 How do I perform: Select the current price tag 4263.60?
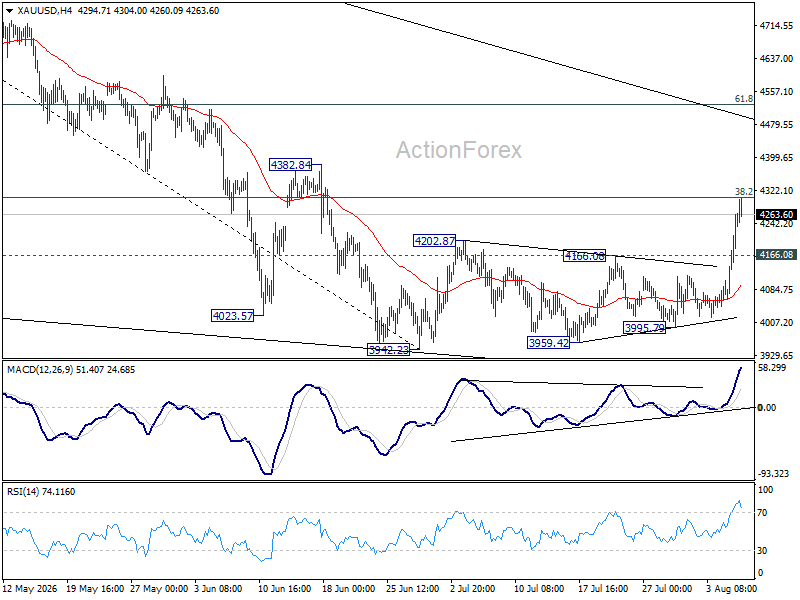776,215
